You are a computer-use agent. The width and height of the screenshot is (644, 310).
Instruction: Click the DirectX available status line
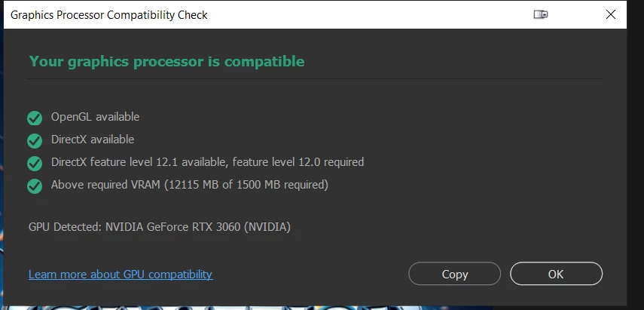coord(93,140)
